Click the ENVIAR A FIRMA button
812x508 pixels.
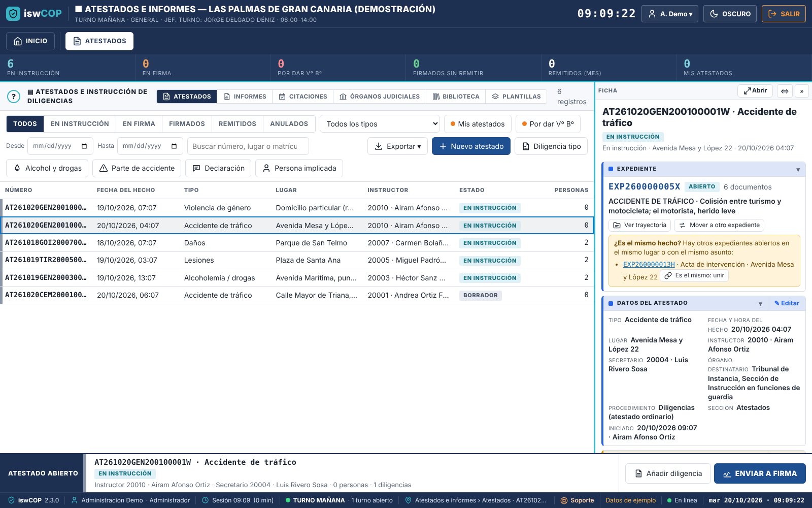point(760,473)
